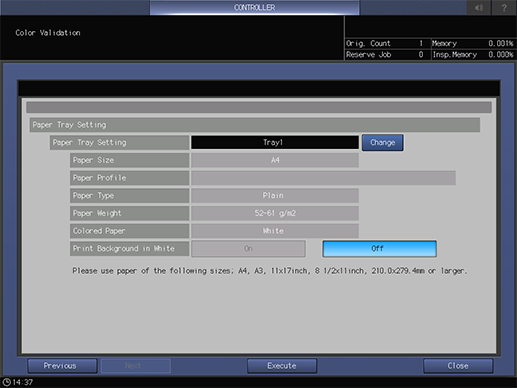Click the 52-61 g/m2 weight value
This screenshot has height=388, width=517.
275,213
